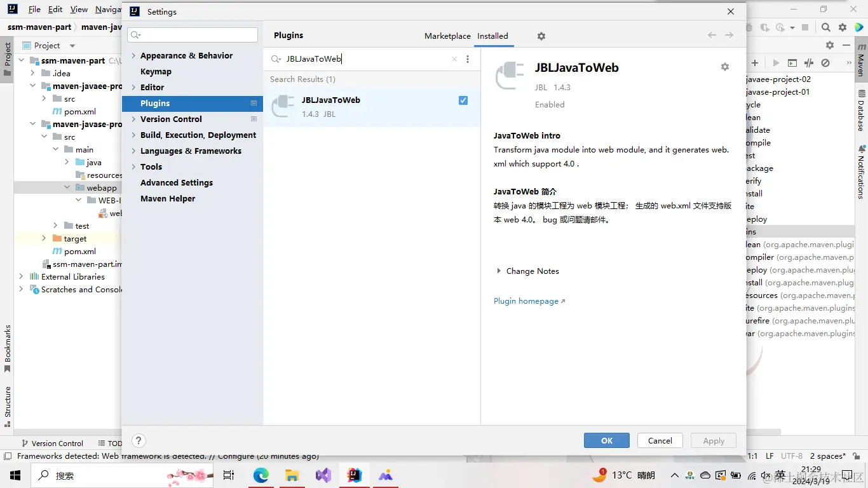This screenshot has height=488, width=868.
Task: Expand the Change Notes section
Action: 499,271
